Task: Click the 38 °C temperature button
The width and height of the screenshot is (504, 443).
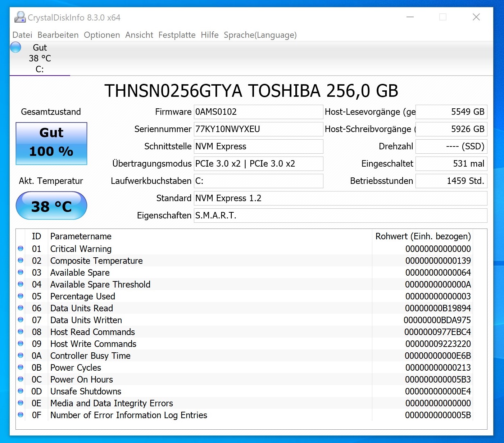Action: [51, 206]
